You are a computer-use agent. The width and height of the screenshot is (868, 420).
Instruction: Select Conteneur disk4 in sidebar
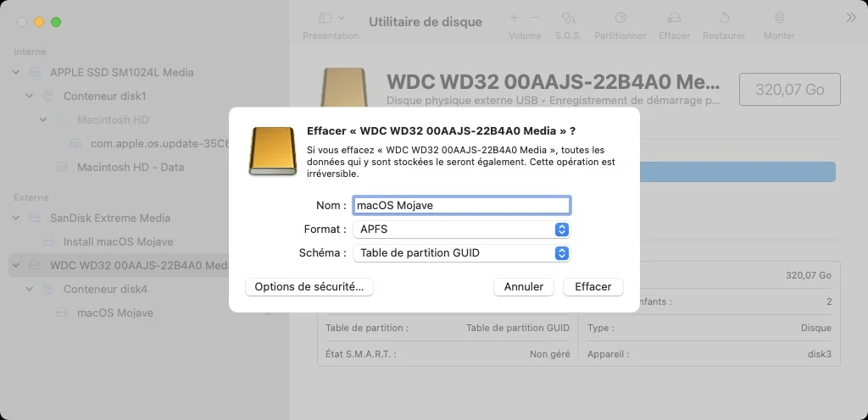tap(104, 289)
